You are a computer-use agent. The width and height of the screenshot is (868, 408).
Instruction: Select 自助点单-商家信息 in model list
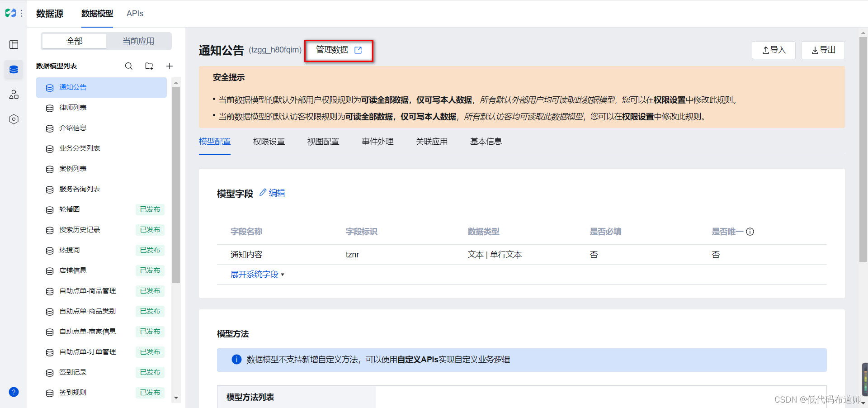coord(101,332)
